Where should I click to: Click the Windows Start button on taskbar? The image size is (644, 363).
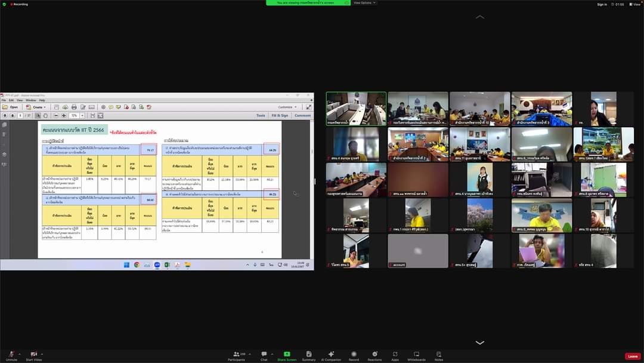(126, 265)
